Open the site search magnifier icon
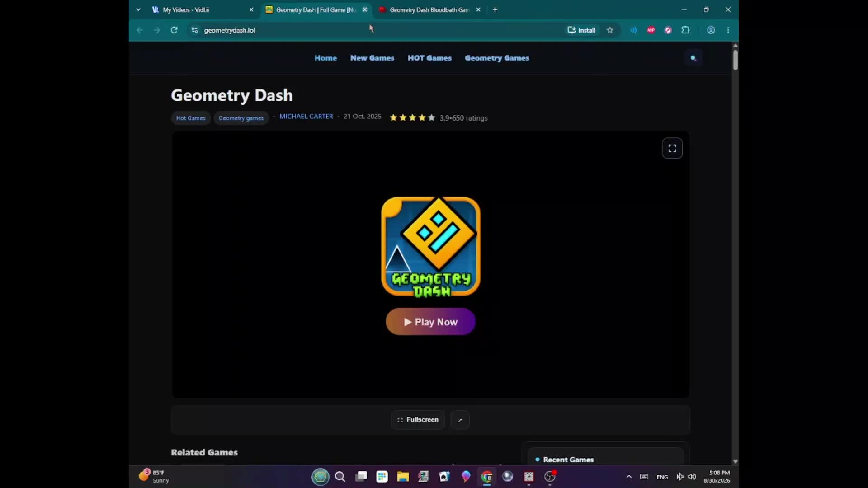This screenshot has height=488, width=868. (x=693, y=58)
